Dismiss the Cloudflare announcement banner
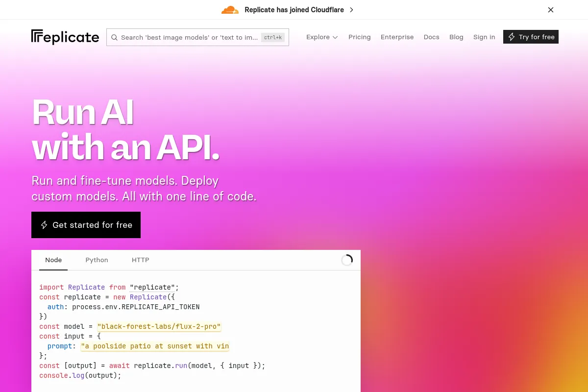Viewport: 588px width, 392px height. (x=551, y=10)
